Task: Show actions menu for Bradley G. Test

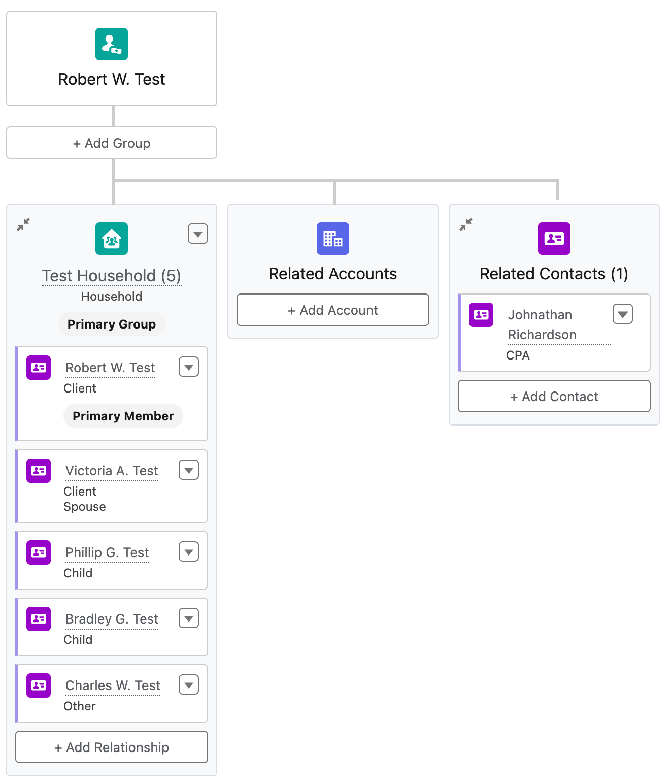Action: click(x=189, y=618)
